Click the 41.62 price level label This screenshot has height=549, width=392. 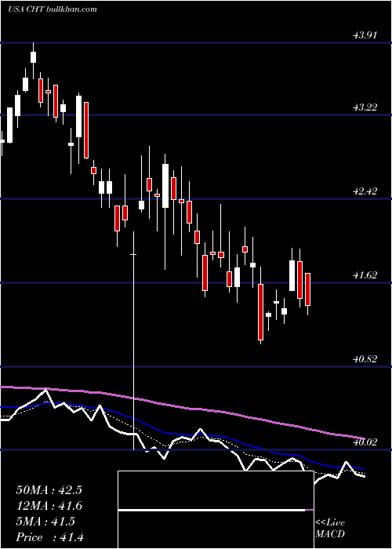(x=365, y=275)
